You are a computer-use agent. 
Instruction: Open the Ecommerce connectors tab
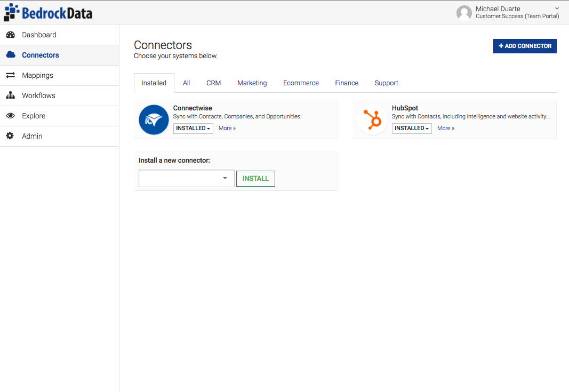click(301, 83)
